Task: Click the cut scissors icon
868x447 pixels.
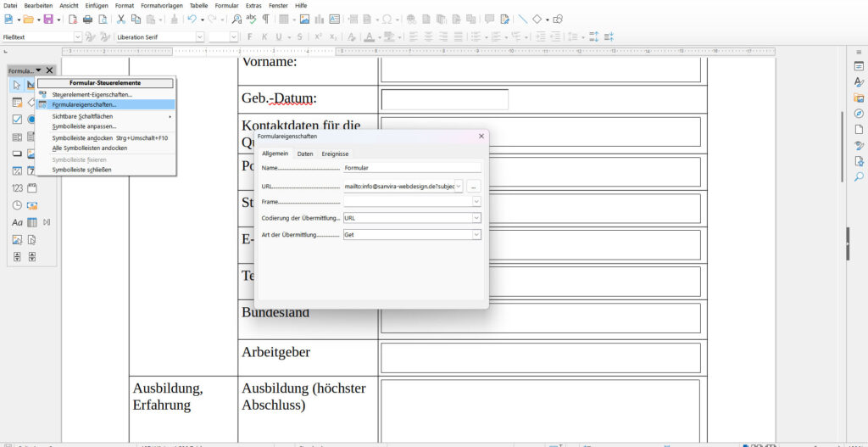Action: (x=121, y=19)
